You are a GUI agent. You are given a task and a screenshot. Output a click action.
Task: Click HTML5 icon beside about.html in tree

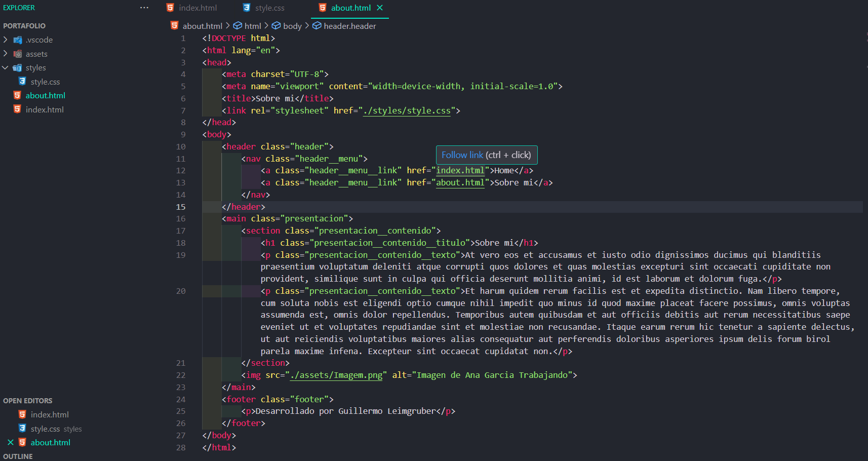pyautogui.click(x=17, y=95)
